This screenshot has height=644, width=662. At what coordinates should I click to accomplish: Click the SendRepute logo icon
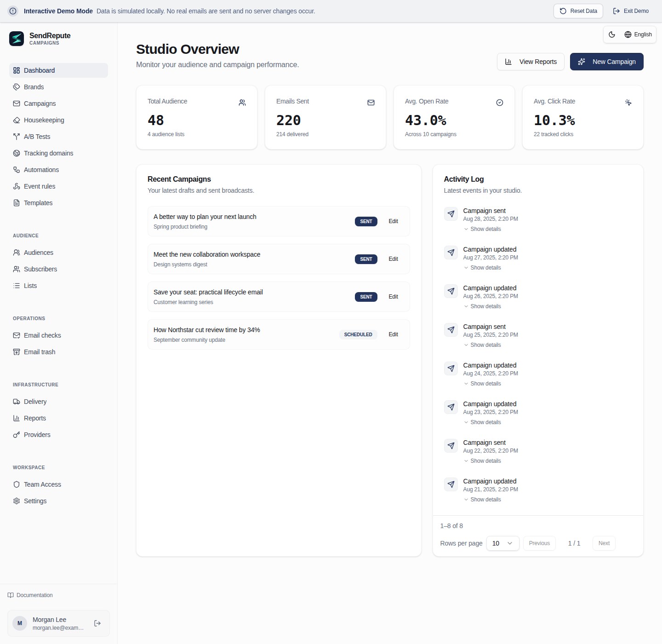tap(17, 39)
